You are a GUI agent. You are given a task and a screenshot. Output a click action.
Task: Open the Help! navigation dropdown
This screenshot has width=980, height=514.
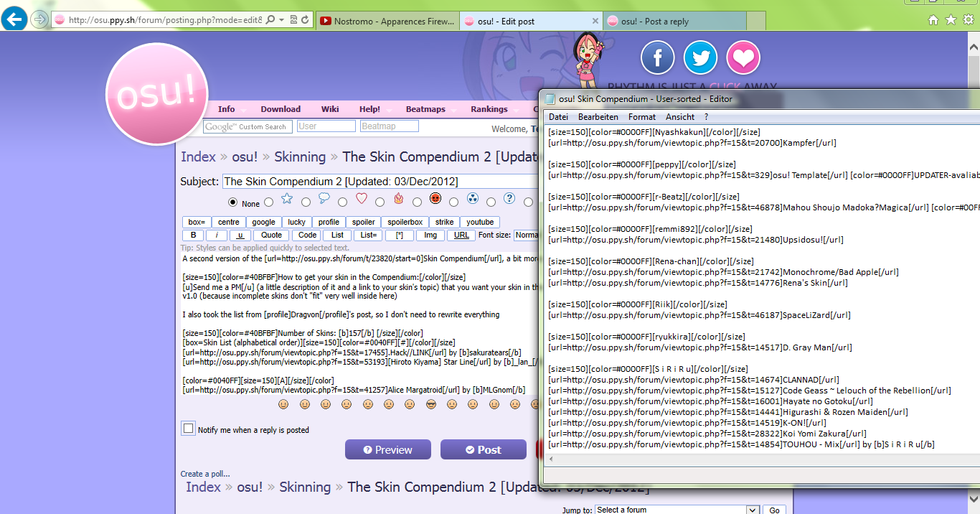[370, 109]
